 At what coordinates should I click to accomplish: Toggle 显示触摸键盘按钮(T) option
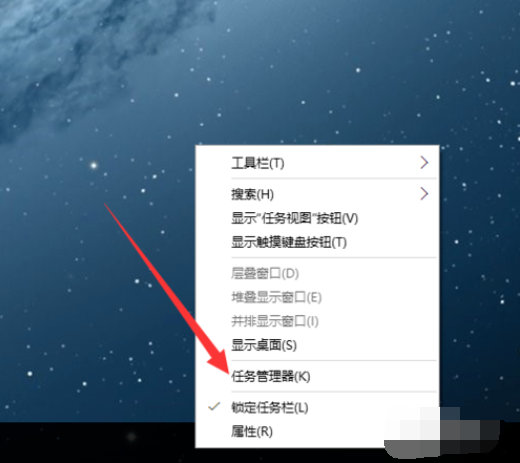pos(317,242)
